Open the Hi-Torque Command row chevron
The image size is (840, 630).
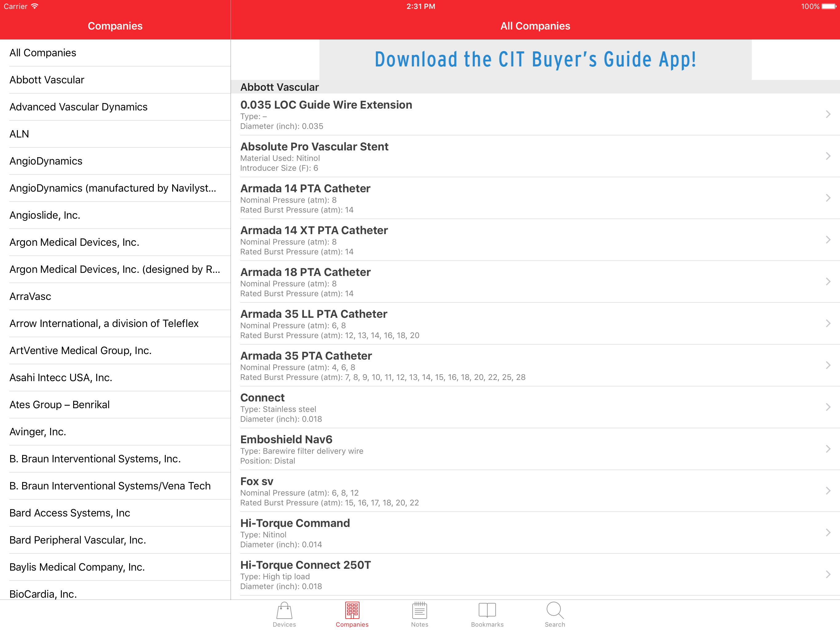[828, 532]
